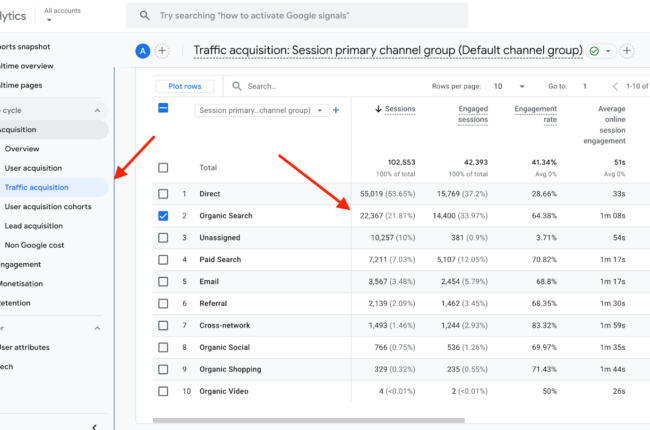The height and width of the screenshot is (430, 650).
Task: Click the plus icon right of the report title
Action: click(627, 51)
